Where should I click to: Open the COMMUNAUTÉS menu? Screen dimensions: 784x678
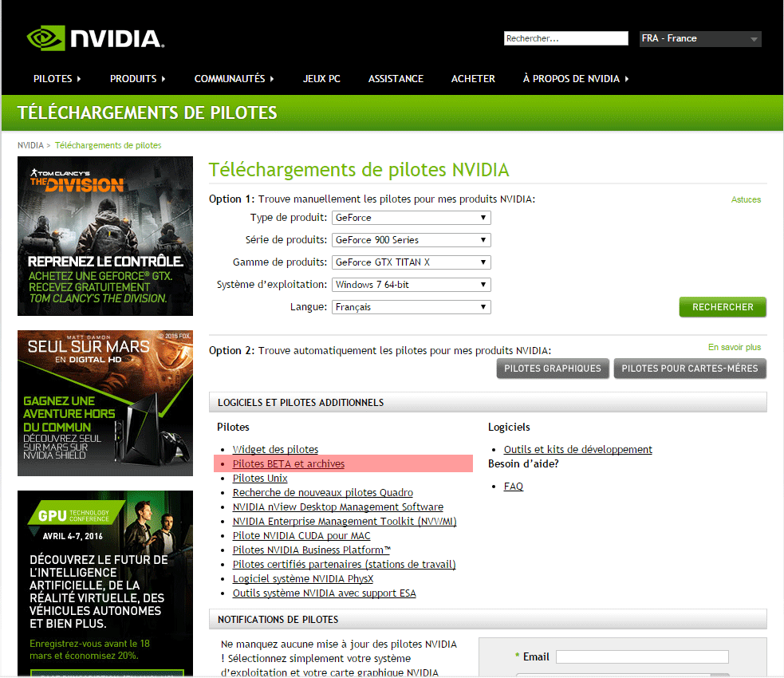click(234, 78)
